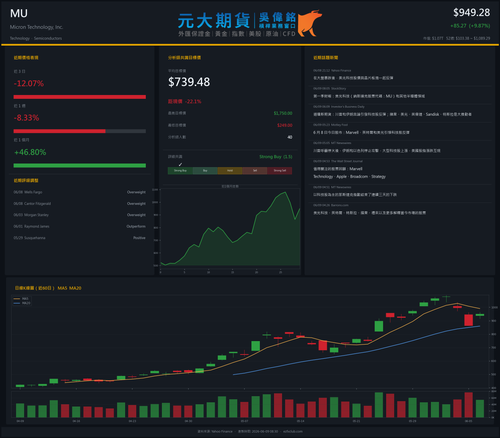Click the $249.00 lowest target value
500x438 pixels.
(285, 125)
